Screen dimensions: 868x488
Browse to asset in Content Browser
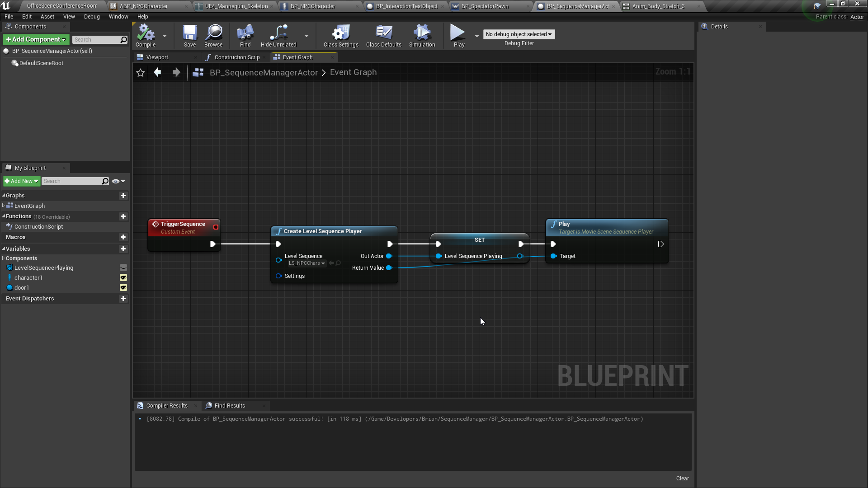click(x=213, y=36)
